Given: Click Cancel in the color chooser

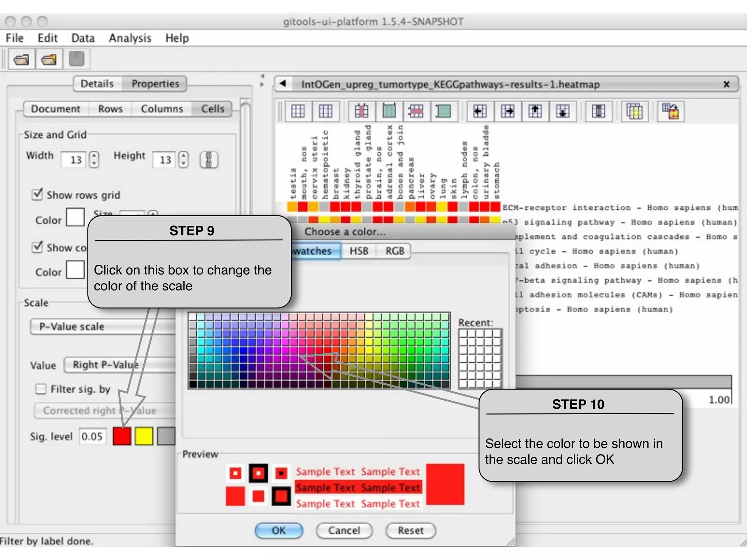Looking at the screenshot, I should click(x=344, y=530).
